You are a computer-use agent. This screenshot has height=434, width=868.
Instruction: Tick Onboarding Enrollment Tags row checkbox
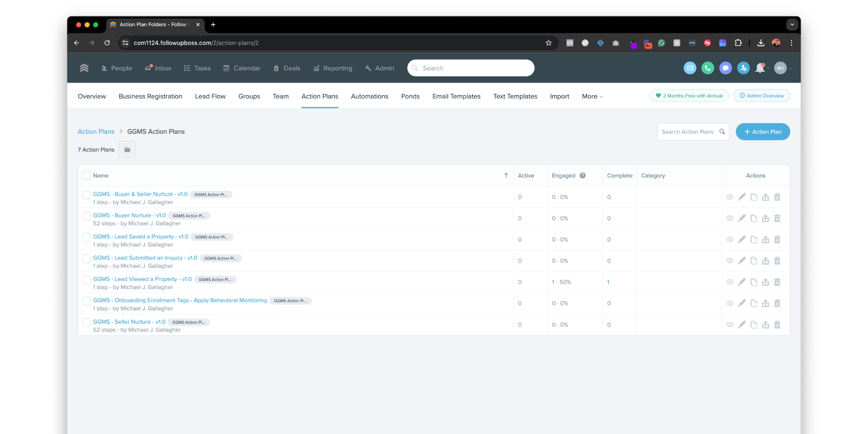click(87, 301)
